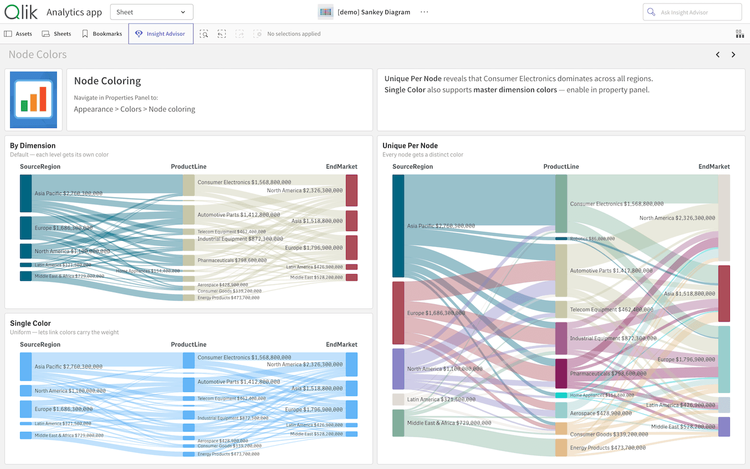This screenshot has height=469, width=750.
Task: Click the clear all selections icon
Action: [257, 34]
